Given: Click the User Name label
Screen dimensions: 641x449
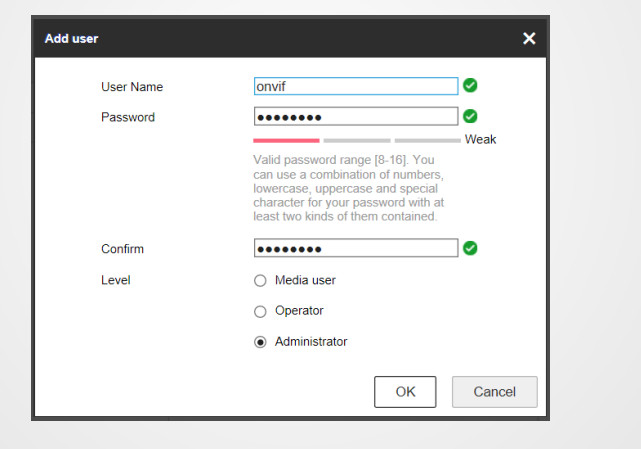Looking at the screenshot, I should coord(132,87).
